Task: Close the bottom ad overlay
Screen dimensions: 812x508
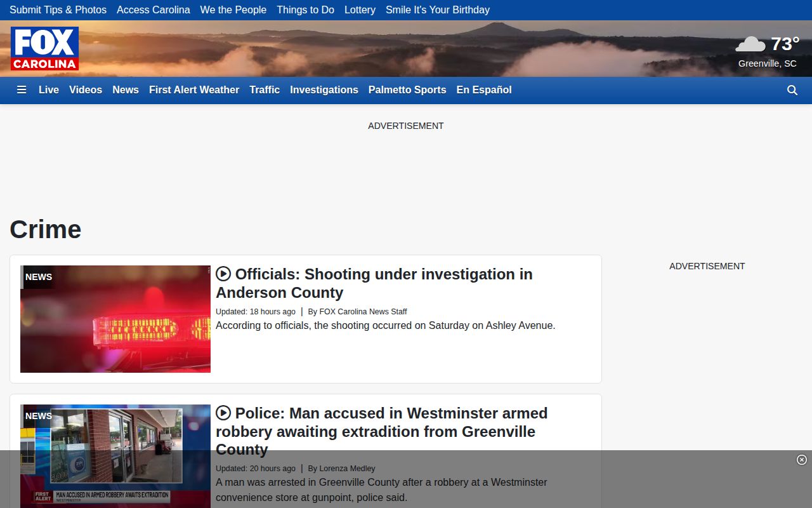Action: click(x=802, y=460)
